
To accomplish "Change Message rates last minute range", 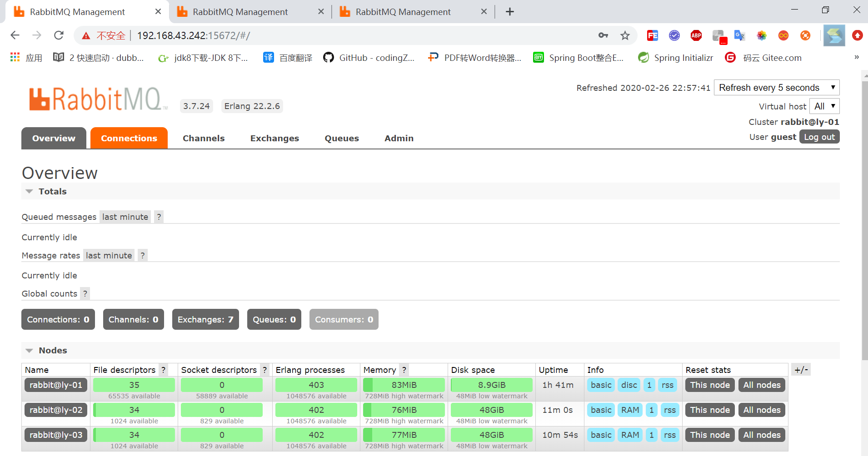I will click(x=109, y=256).
